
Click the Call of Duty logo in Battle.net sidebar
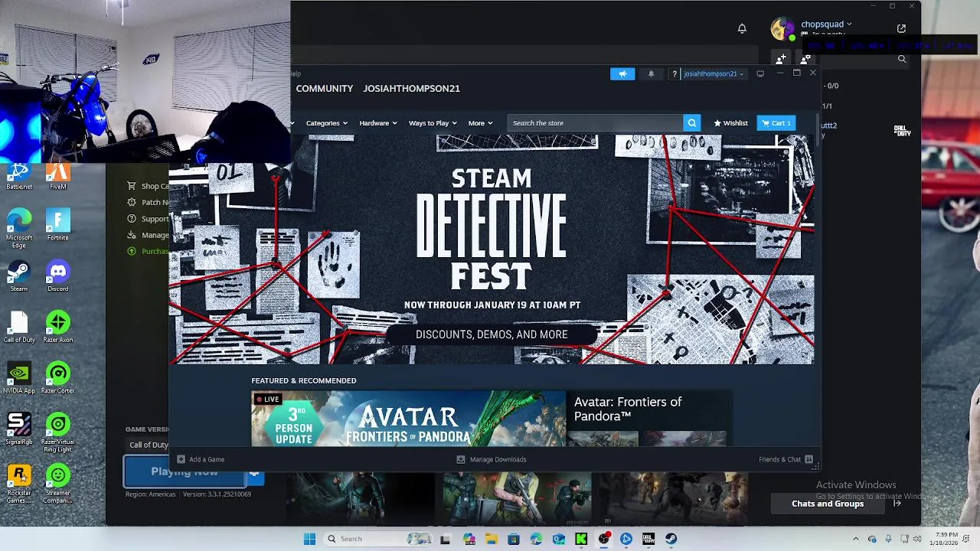(x=903, y=132)
